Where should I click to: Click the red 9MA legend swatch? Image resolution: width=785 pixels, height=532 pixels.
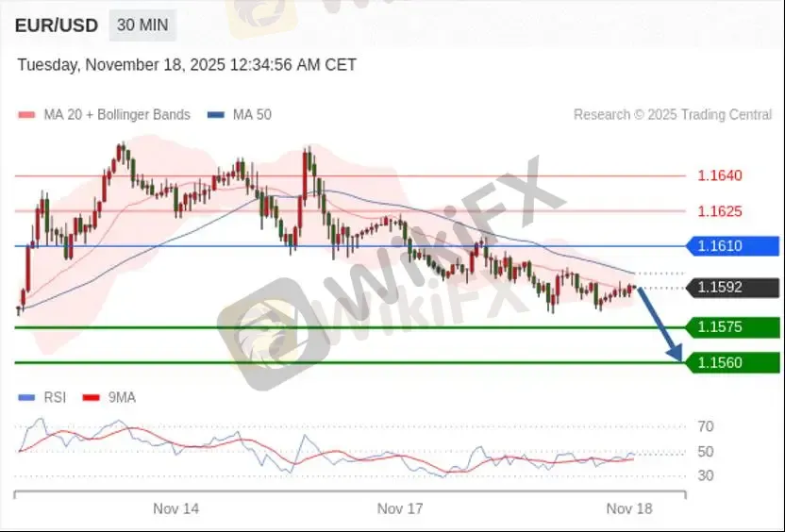(x=91, y=398)
